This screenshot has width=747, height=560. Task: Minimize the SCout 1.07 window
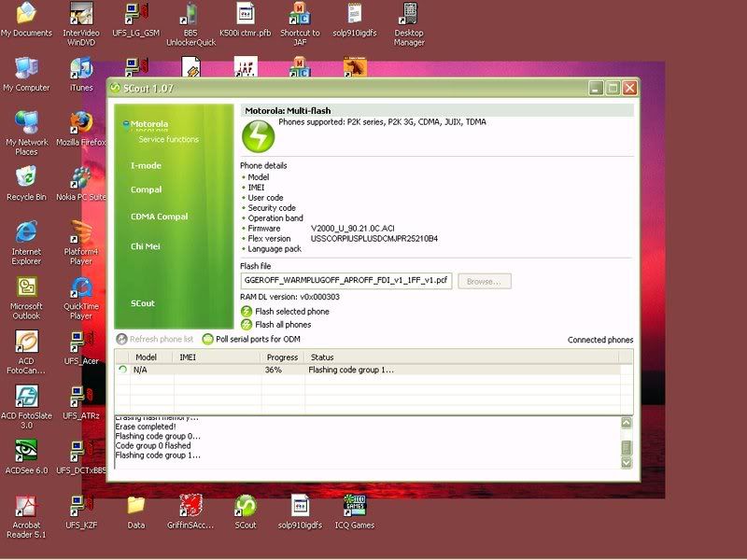[596, 88]
